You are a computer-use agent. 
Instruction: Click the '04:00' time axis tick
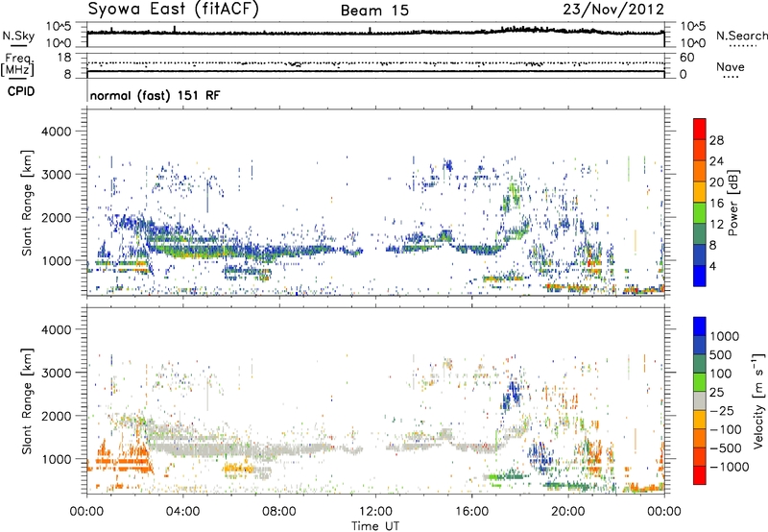pyautogui.click(x=182, y=512)
